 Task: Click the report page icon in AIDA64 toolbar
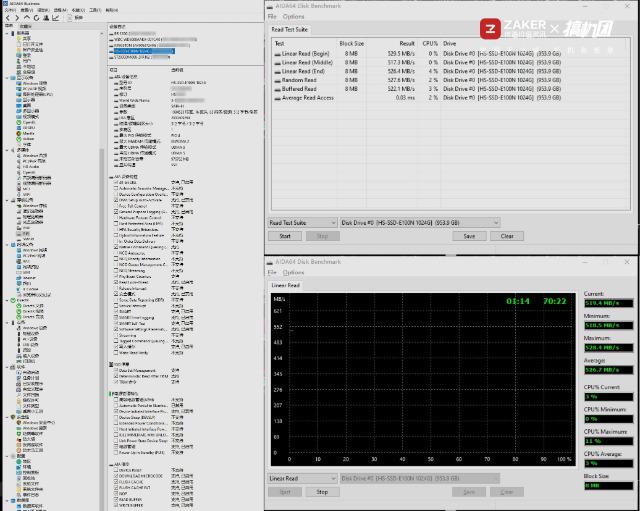click(x=70, y=18)
